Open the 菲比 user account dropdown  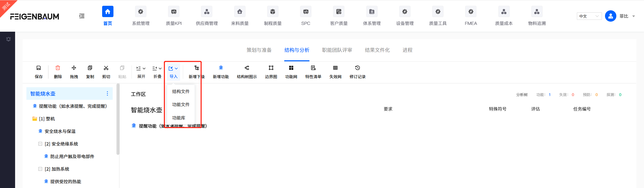pos(627,16)
